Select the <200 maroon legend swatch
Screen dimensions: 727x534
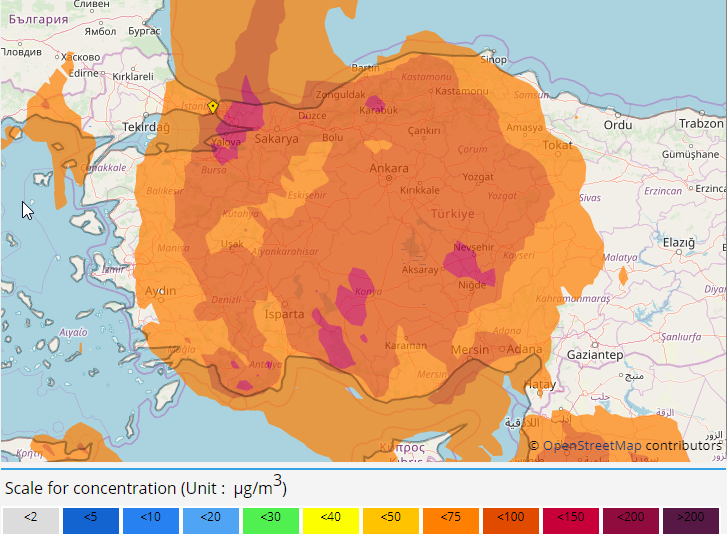631,521
